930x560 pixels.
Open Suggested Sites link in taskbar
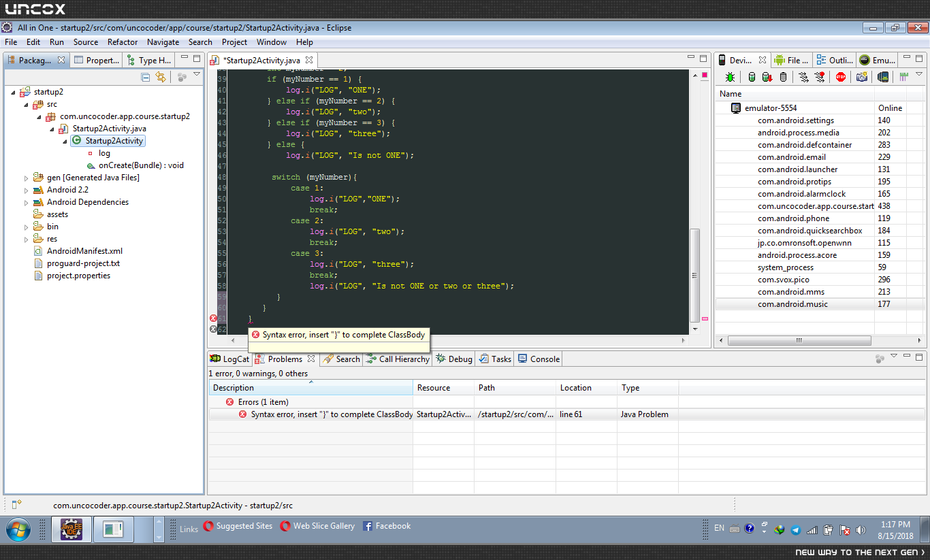point(238,526)
